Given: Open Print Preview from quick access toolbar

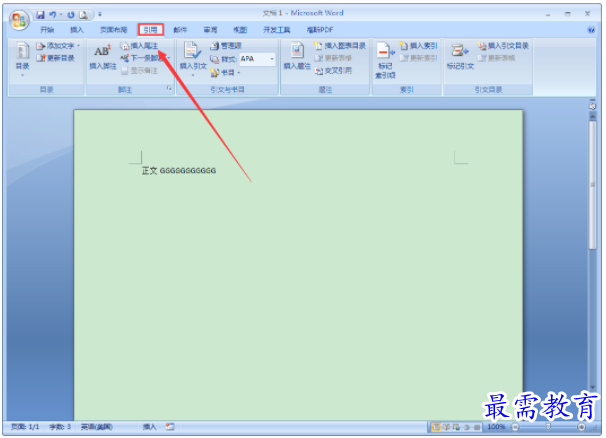Looking at the screenshot, I should (83, 15).
